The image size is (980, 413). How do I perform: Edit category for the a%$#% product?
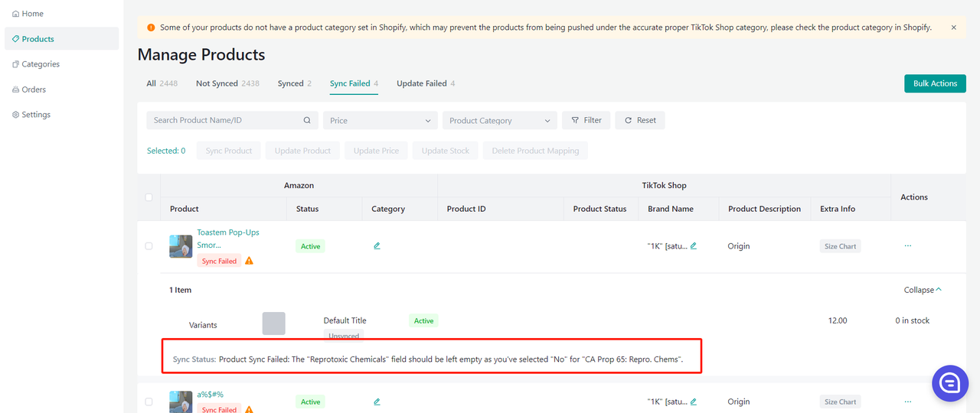click(x=377, y=402)
